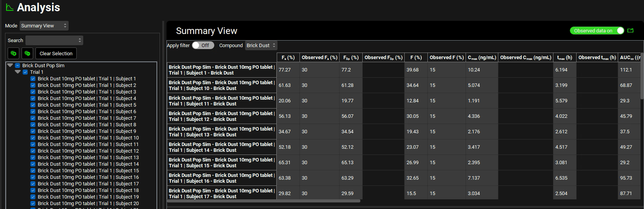The height and width of the screenshot is (209, 644).
Task: Uncheck Subject 5 checkbox in the tree
Action: pyautogui.click(x=33, y=105)
